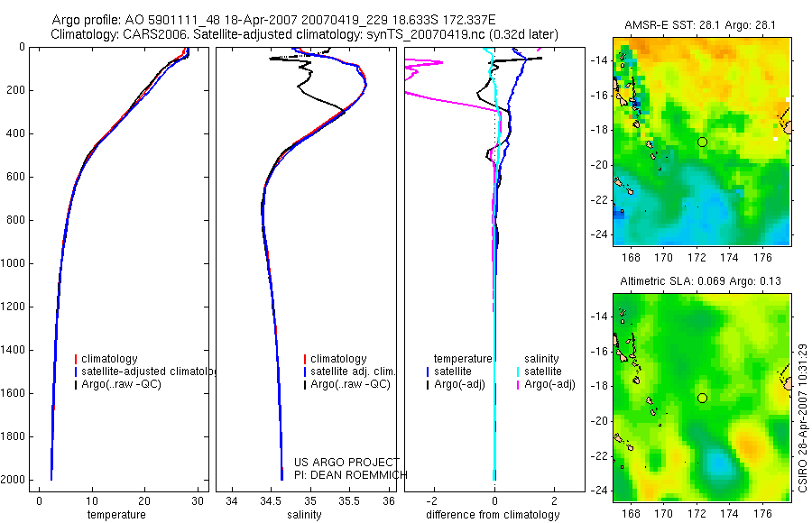Screen dimensions: 812x523
Task: Click the '-2' tick on the difference axis
Action: click(x=433, y=500)
